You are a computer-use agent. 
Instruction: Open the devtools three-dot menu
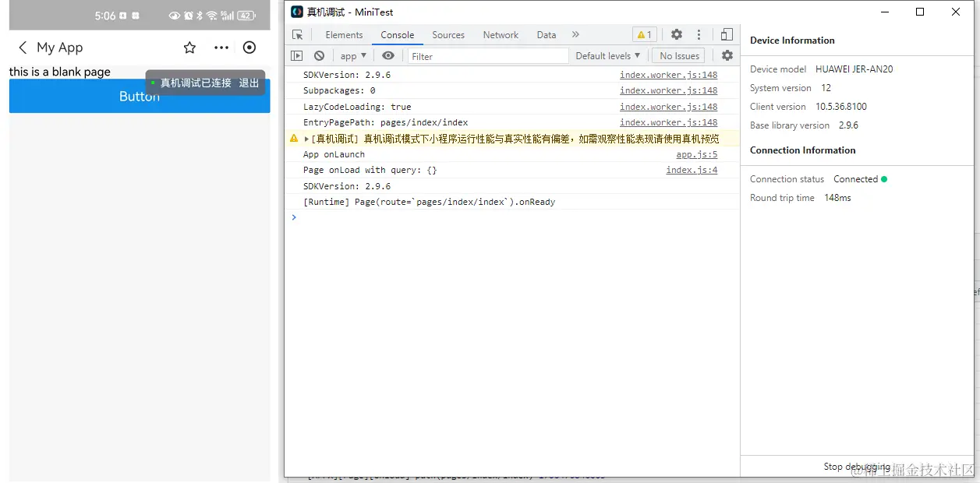click(x=699, y=34)
